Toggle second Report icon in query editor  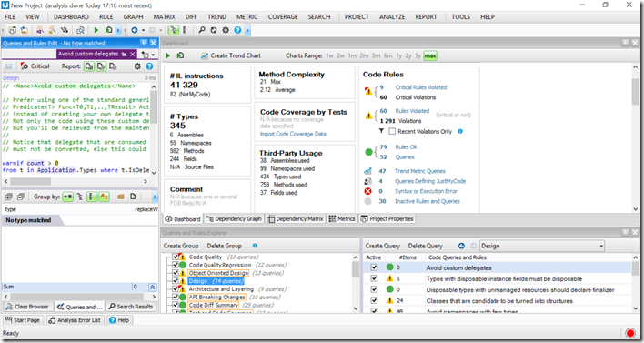(101, 66)
